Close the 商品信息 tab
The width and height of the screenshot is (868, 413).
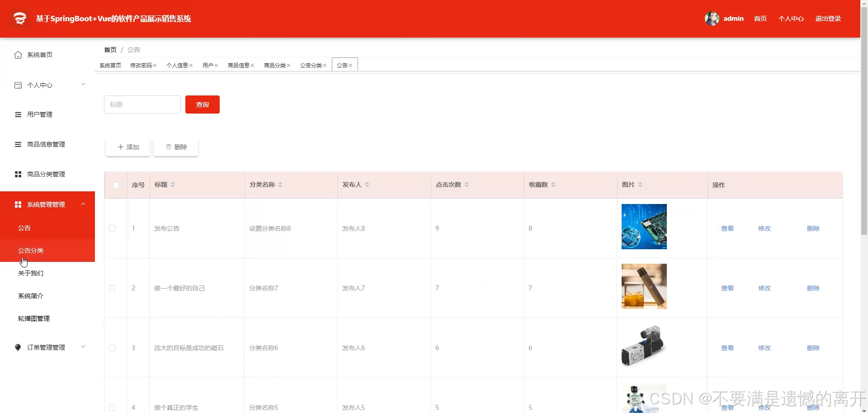point(252,66)
